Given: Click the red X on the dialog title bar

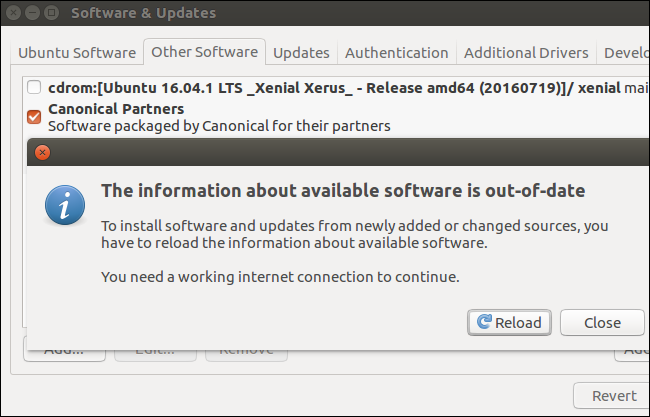Looking at the screenshot, I should tap(42, 153).
